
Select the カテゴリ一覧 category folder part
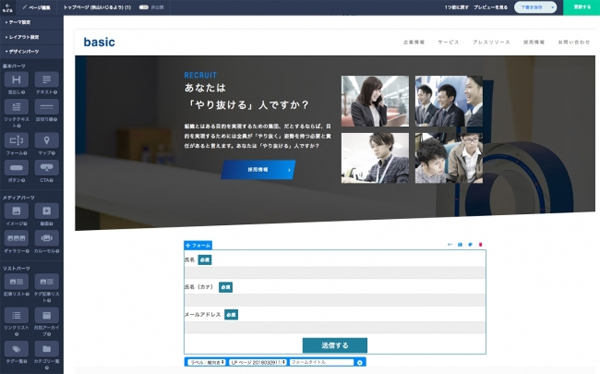click(46, 349)
